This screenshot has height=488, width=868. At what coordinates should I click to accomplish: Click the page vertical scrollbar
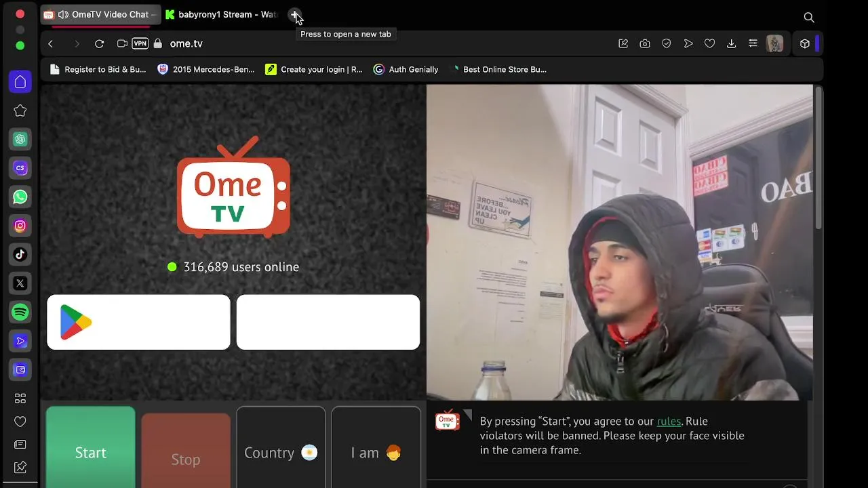click(x=818, y=157)
